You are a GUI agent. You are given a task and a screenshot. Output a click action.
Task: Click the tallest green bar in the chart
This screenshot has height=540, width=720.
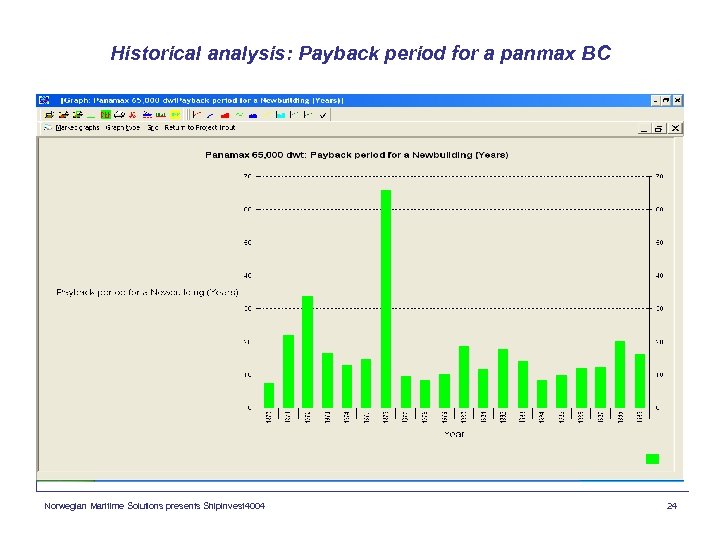386,299
